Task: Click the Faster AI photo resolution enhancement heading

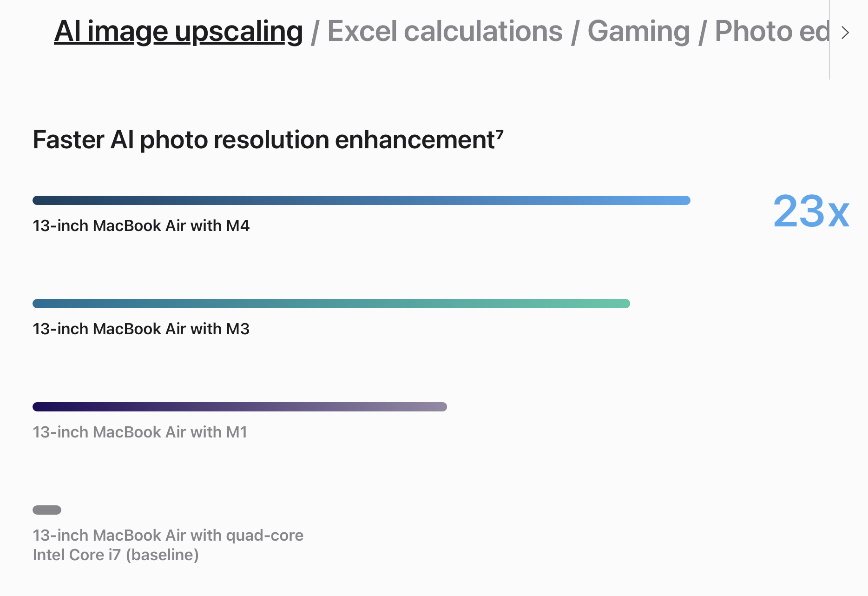Action: 268,139
